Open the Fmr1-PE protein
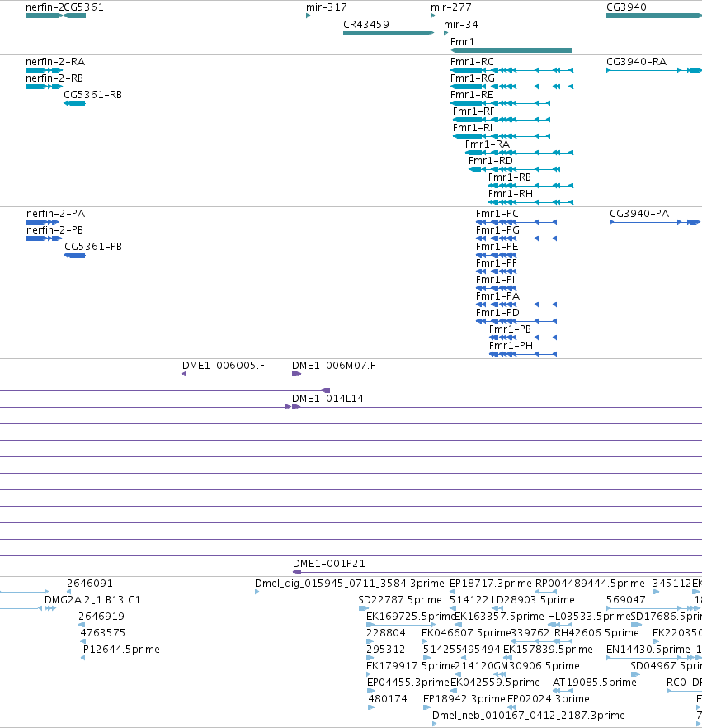 point(496,255)
